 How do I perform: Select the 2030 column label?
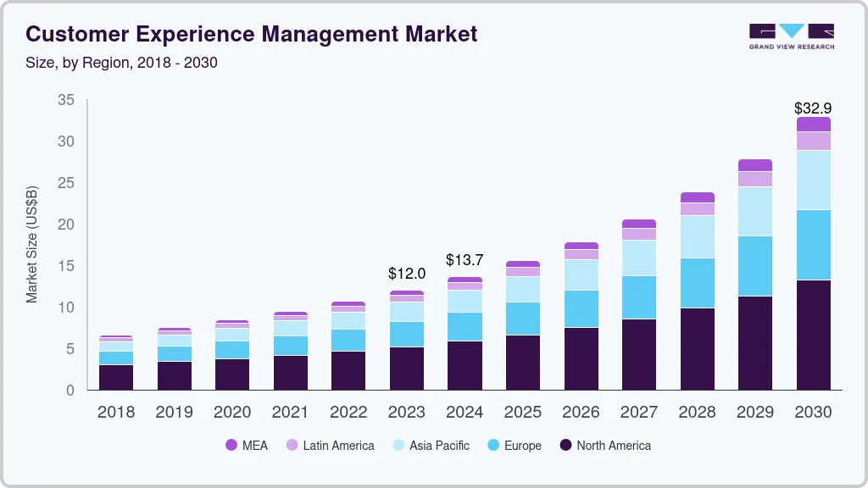813,413
